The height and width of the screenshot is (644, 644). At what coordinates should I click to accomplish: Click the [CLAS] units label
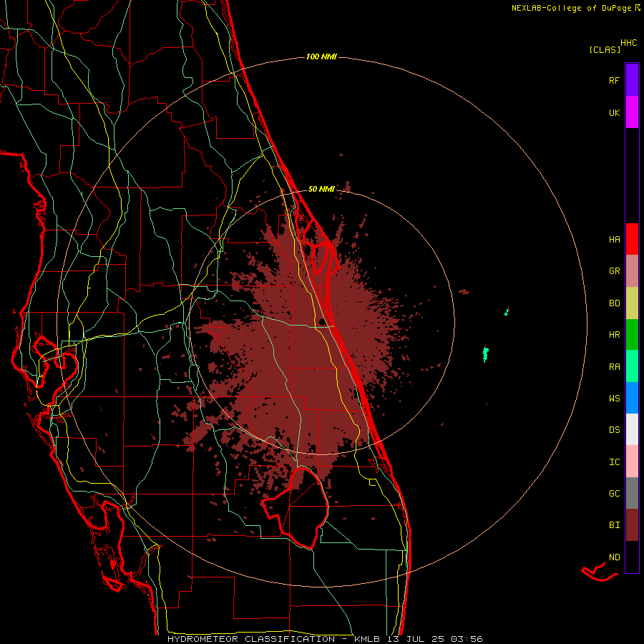(605, 49)
